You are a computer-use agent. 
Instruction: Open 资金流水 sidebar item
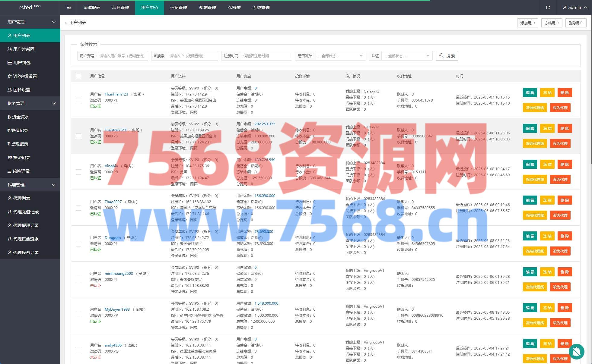click(18, 117)
